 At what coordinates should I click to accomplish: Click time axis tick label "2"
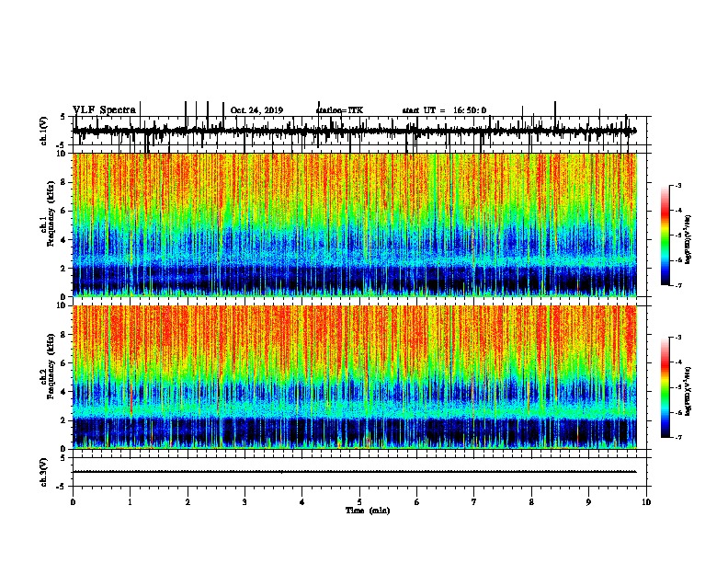[188, 502]
